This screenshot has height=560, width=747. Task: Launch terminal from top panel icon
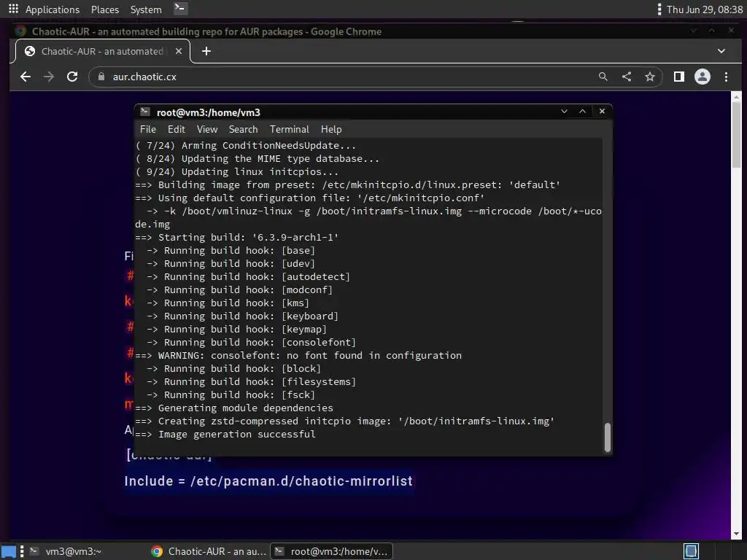click(x=180, y=9)
